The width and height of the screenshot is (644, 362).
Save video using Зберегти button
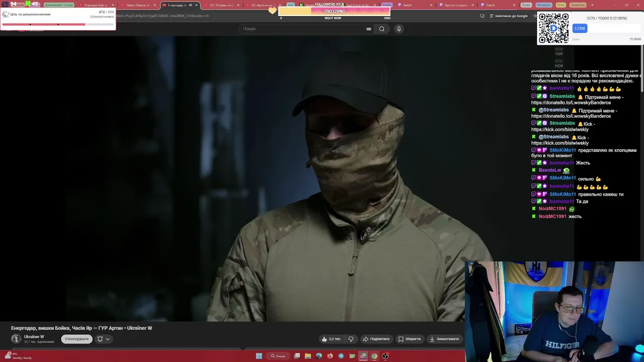409,339
